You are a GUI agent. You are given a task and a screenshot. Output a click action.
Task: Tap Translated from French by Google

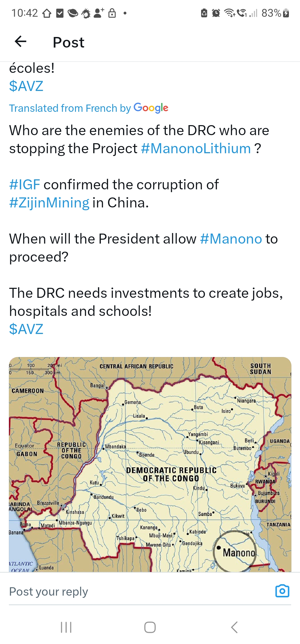pyautogui.click(x=89, y=108)
